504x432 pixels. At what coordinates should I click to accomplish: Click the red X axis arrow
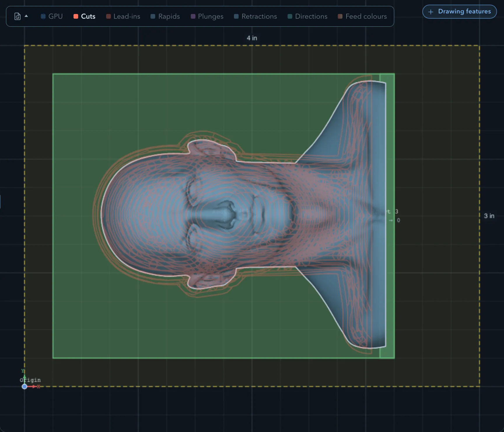33,387
